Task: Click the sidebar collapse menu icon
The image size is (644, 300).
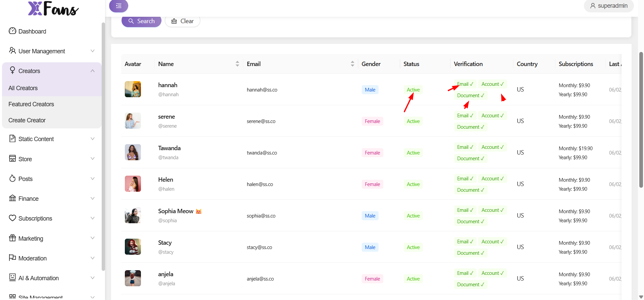Action: click(118, 6)
